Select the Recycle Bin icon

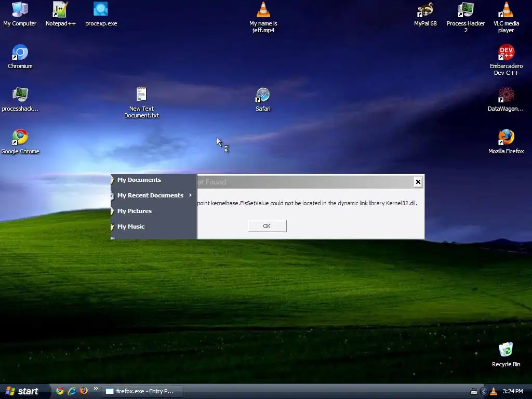[x=506, y=355]
